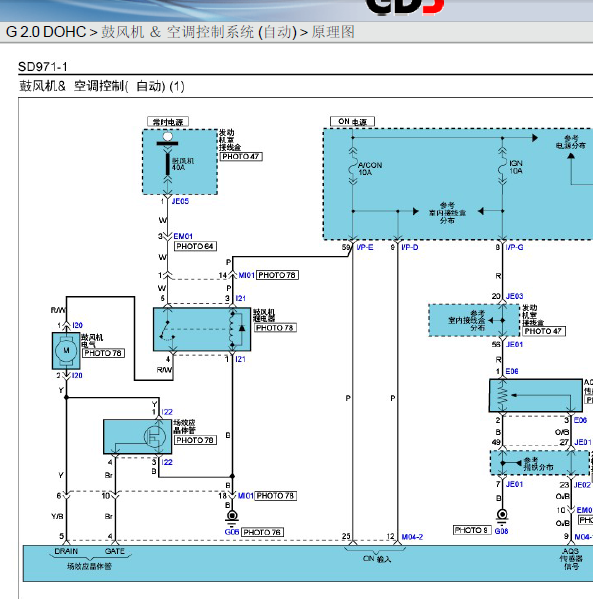Select connector I22 at pin 1

[167, 412]
